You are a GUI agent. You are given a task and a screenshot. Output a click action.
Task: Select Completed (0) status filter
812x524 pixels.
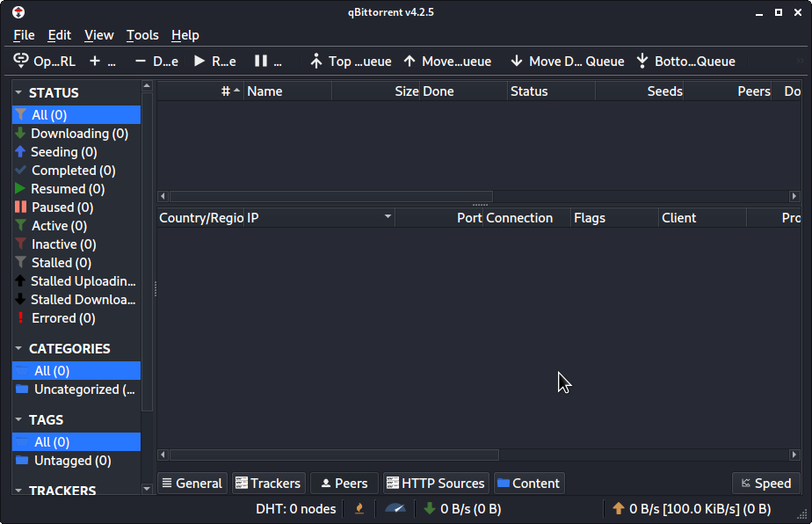point(76,171)
